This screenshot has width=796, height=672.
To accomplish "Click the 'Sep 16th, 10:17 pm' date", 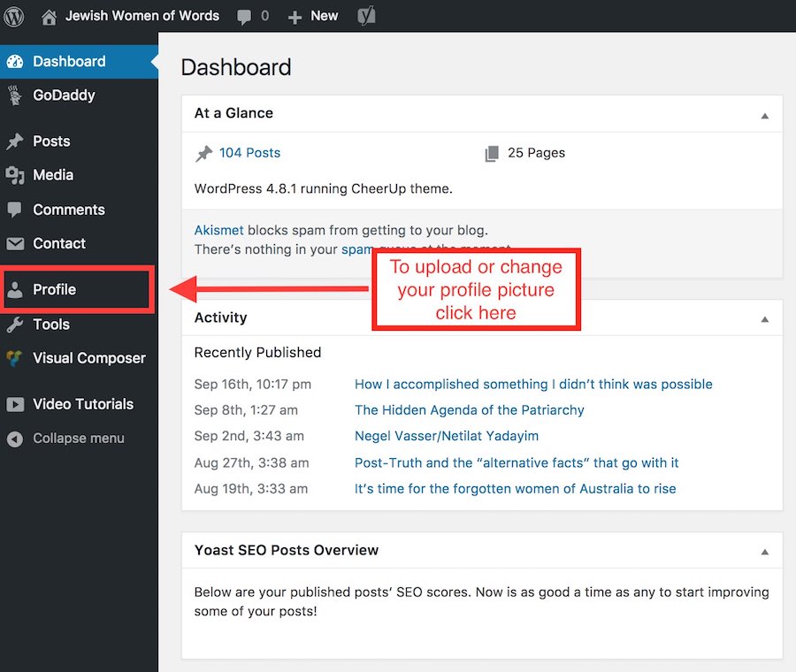I will tap(252, 385).
